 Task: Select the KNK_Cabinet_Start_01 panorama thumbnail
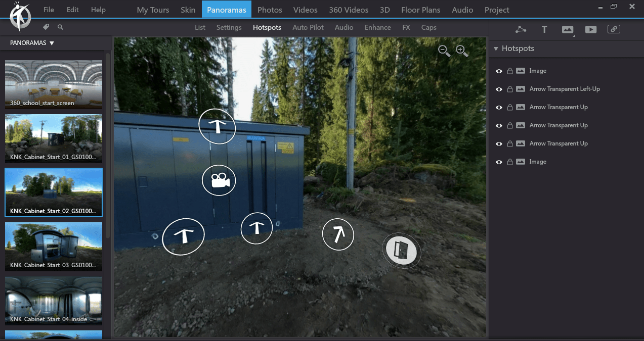[54, 138]
